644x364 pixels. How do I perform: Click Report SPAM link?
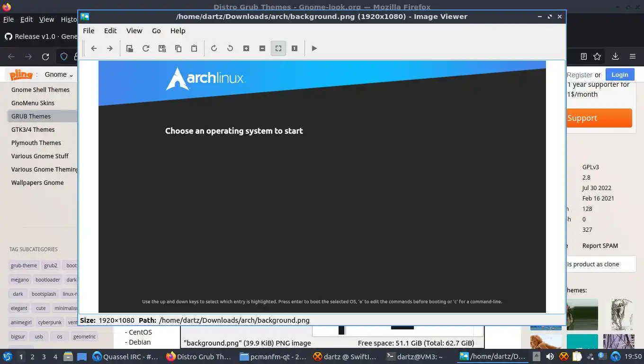tap(600, 246)
